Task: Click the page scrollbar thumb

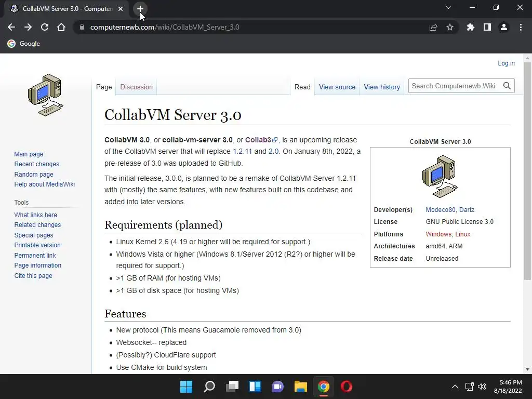Action: pyautogui.click(x=527, y=170)
